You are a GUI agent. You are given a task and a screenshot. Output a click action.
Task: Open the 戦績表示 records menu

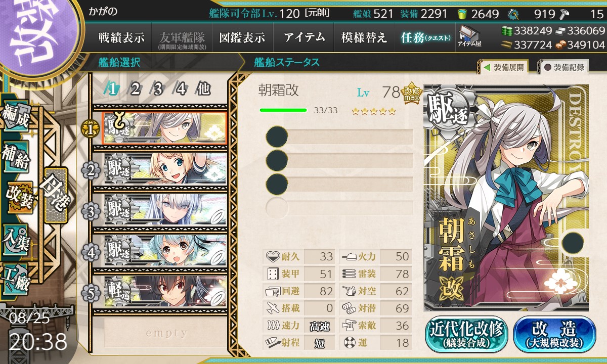pos(121,37)
